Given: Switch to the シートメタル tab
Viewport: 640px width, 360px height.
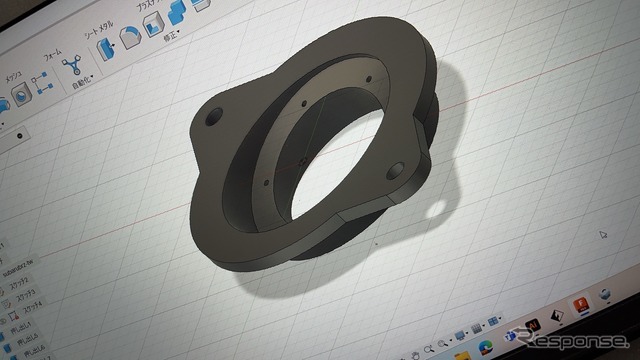Looking at the screenshot, I should 99,30.
